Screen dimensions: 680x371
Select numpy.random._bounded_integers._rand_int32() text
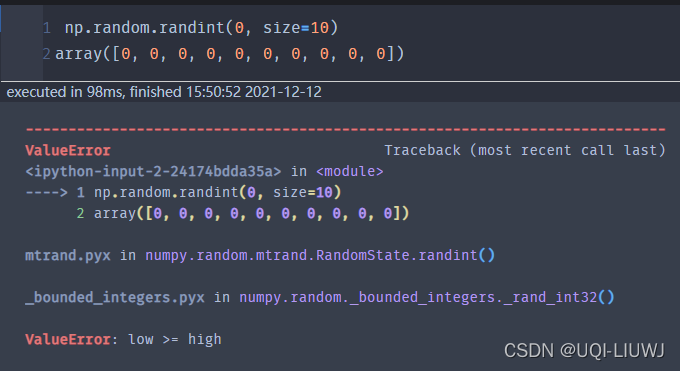click(427, 297)
